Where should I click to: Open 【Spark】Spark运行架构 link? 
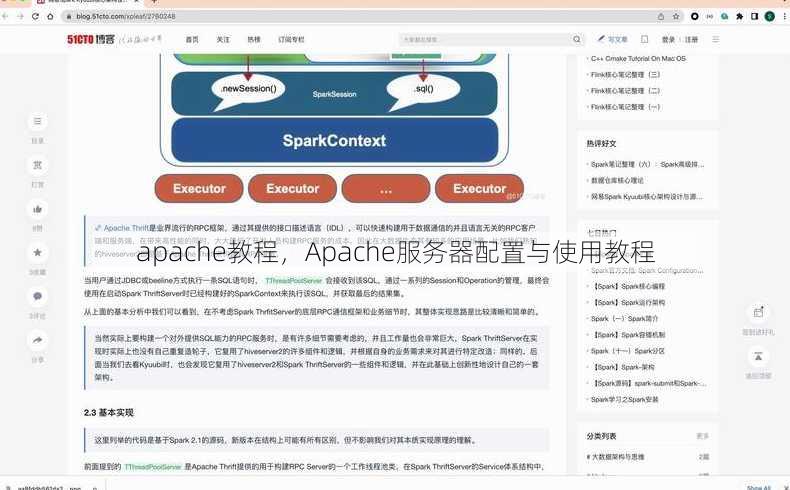[x=628, y=302]
